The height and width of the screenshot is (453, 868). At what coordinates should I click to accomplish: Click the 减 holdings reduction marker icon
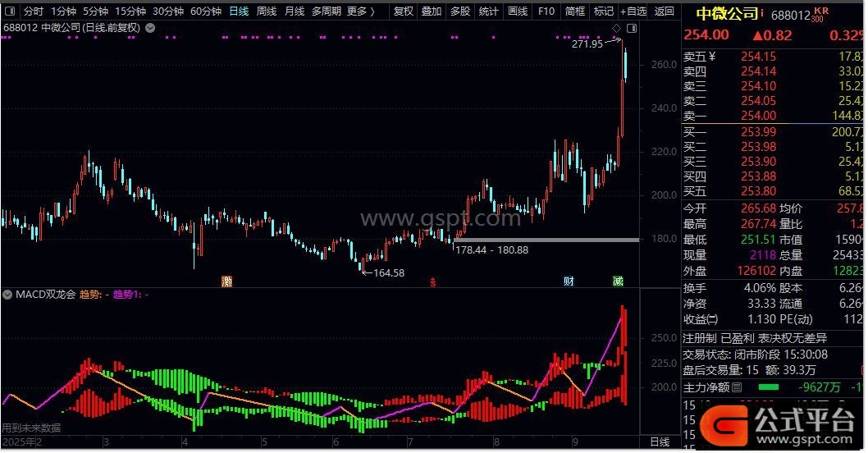617,281
